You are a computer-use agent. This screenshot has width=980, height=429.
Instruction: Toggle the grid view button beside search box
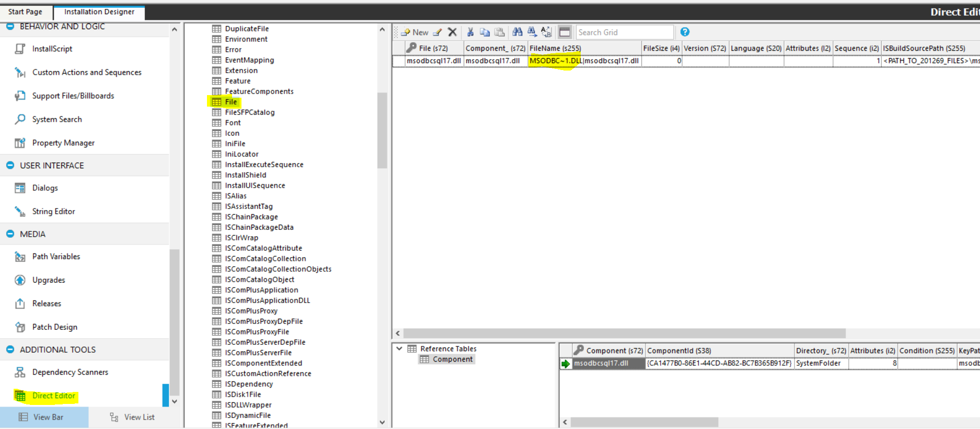pos(564,32)
